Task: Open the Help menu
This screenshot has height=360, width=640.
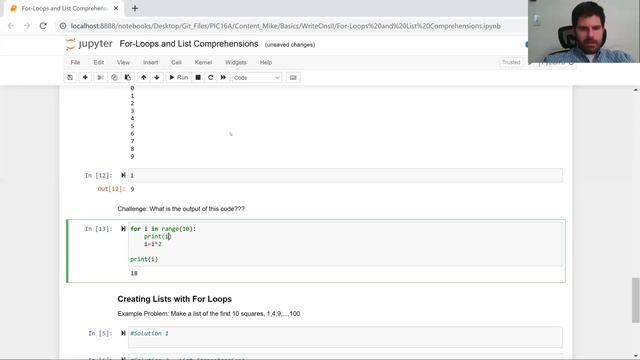Action: coord(266,62)
